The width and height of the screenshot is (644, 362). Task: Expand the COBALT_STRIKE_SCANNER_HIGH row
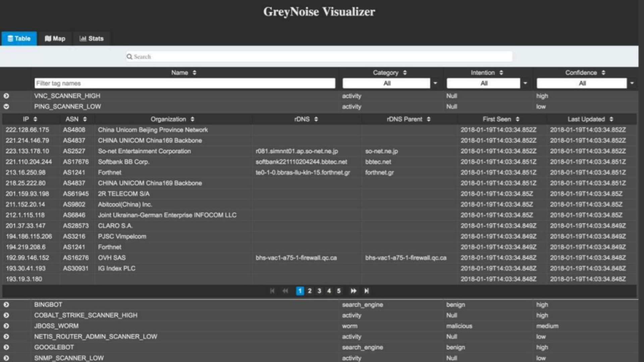6,315
